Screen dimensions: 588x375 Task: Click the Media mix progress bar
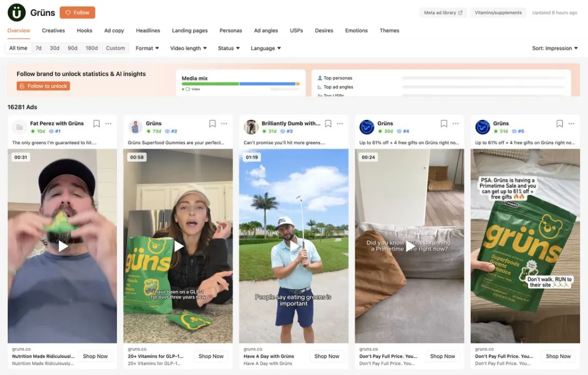pos(241,84)
